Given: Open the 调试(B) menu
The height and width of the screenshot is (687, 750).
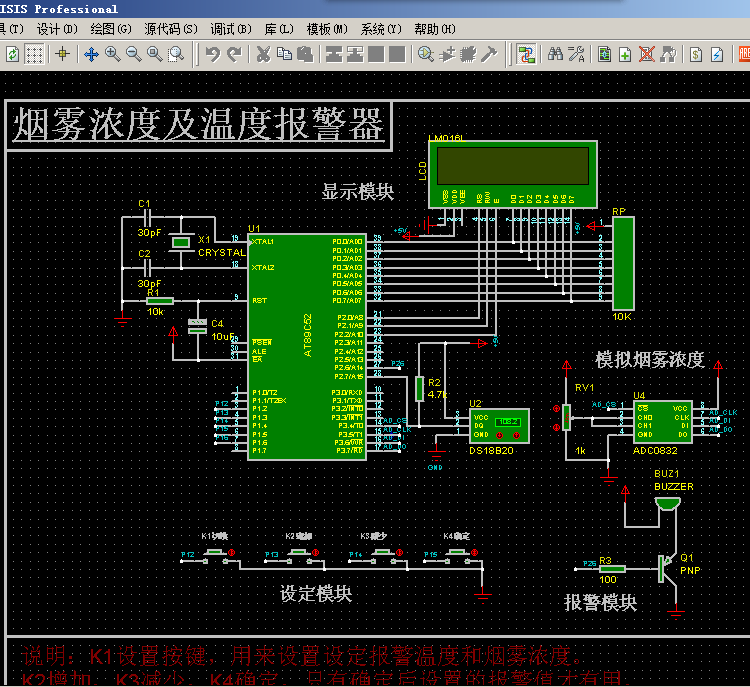Looking at the screenshot, I should [x=231, y=29].
